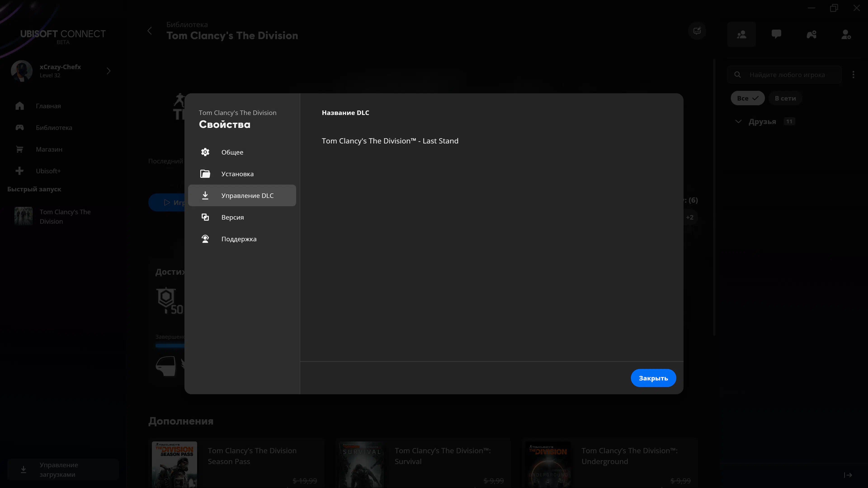Open the three-dot friends options menu
868x488 pixels.
tap(853, 75)
